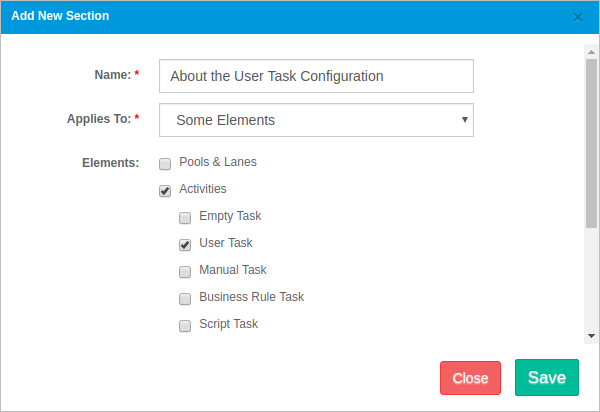Toggle the Script Task checkbox
Viewport: 600px width, 412px height.
[x=185, y=325]
